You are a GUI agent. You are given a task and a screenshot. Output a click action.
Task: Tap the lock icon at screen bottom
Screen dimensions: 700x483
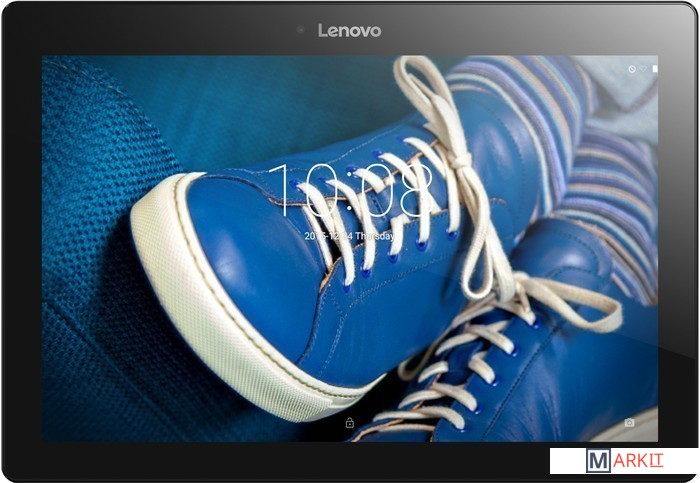click(349, 423)
